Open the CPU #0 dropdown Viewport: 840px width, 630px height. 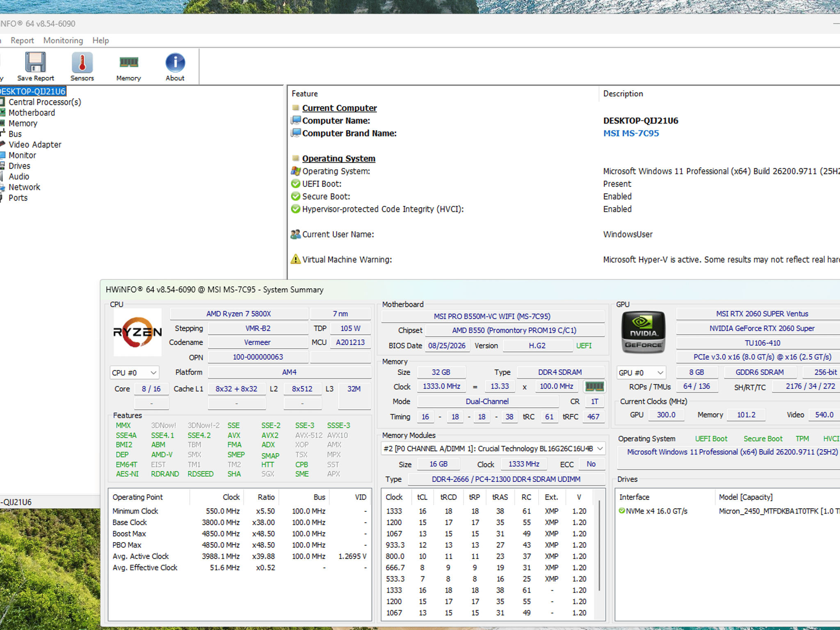[x=134, y=372]
